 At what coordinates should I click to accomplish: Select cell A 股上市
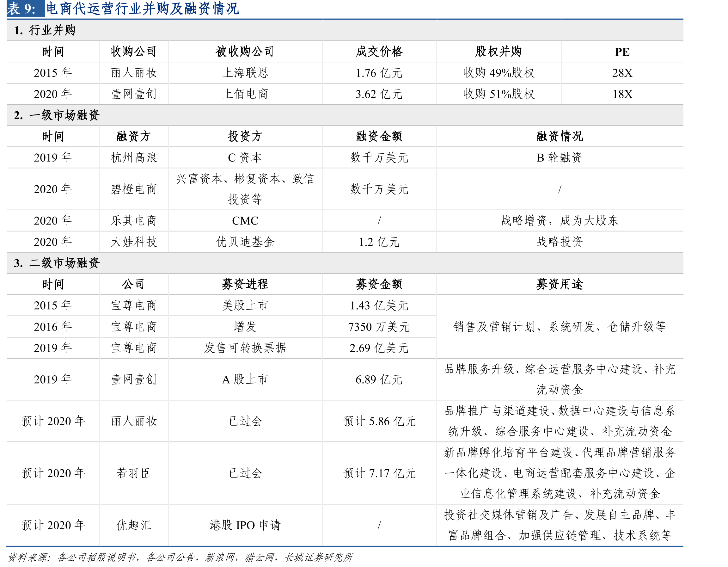pyautogui.click(x=245, y=379)
